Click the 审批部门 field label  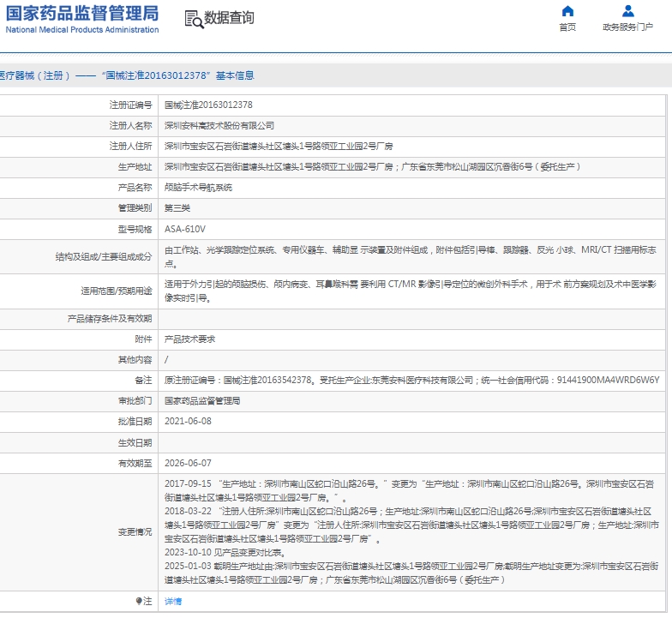pos(135,401)
